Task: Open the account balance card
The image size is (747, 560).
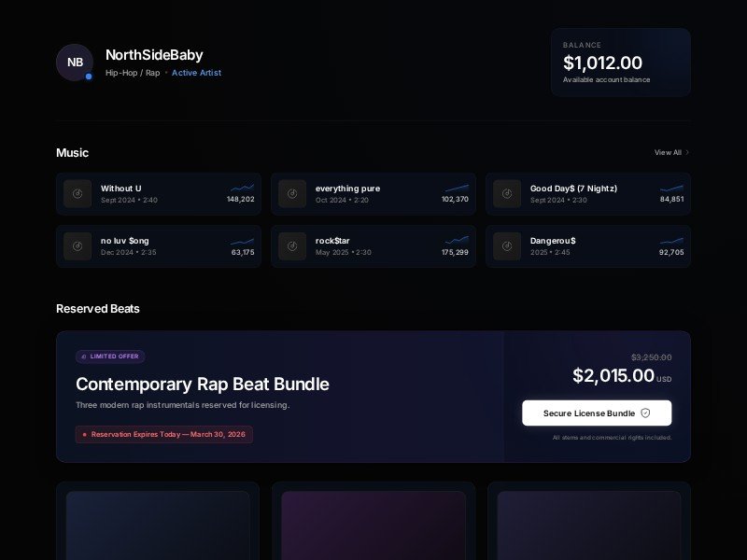Action: click(x=620, y=63)
